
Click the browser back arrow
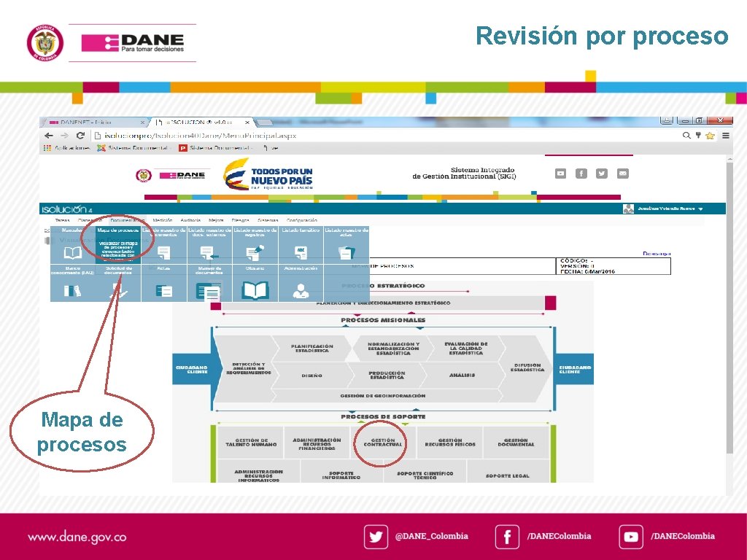[49, 135]
